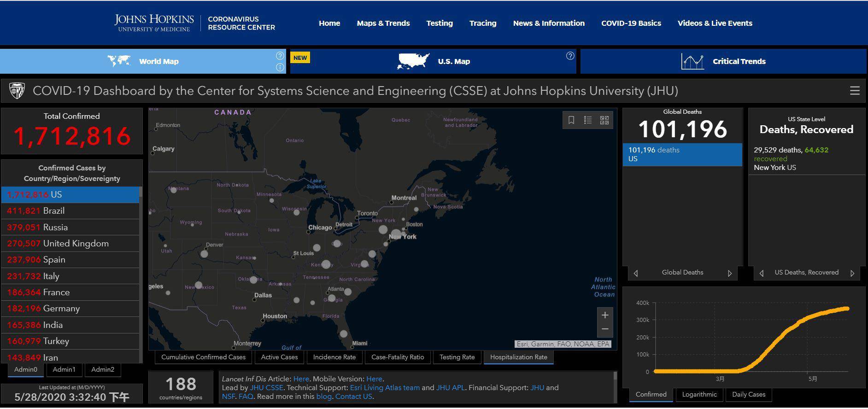Go to next panel right of US Deaths, Recovered

(852, 273)
